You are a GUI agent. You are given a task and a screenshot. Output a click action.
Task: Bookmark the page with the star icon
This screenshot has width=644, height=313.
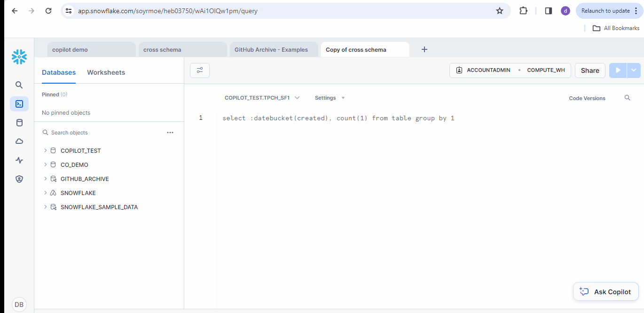[x=500, y=11]
